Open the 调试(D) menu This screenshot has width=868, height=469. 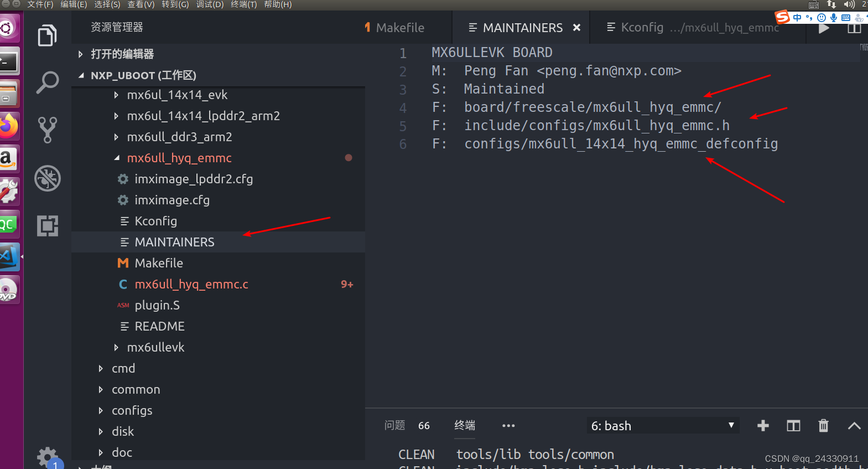(x=210, y=4)
